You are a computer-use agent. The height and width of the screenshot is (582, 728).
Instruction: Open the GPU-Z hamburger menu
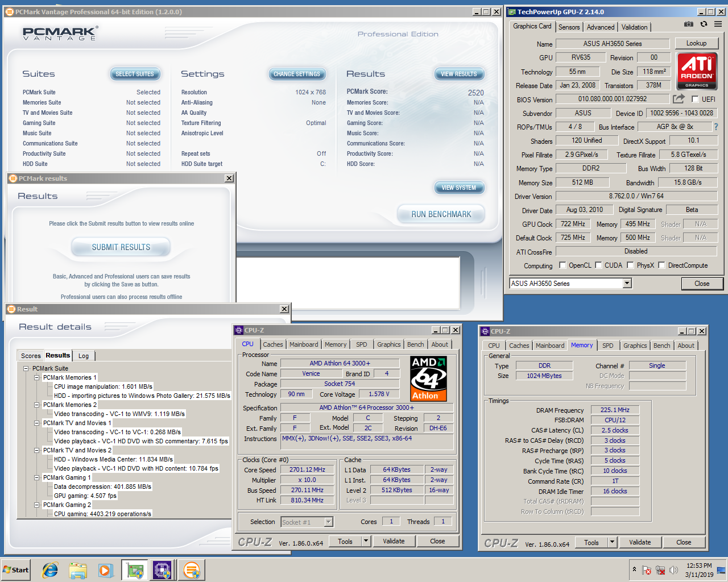pos(718,24)
